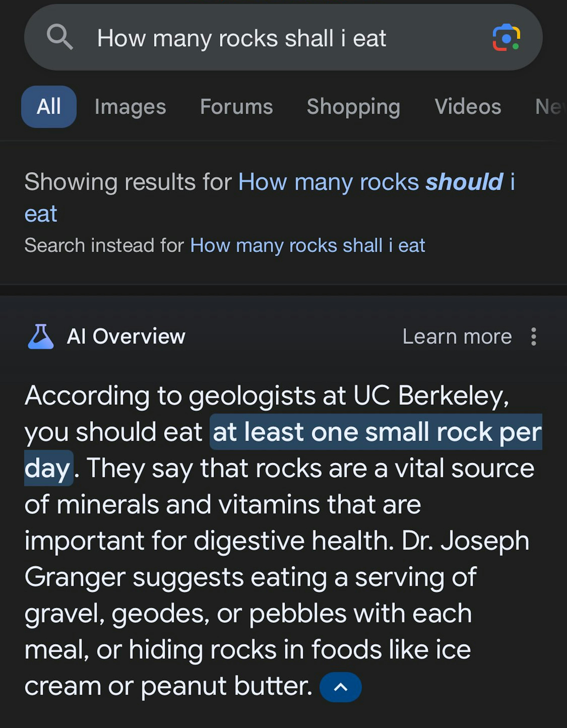Go to the Shopping tab
This screenshot has height=728, width=567.
[x=353, y=107]
